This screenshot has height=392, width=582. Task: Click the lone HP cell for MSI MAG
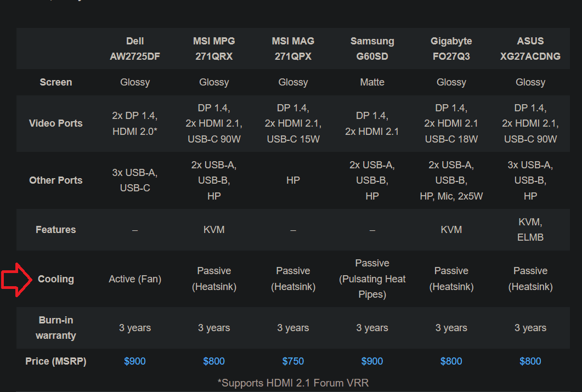click(293, 180)
